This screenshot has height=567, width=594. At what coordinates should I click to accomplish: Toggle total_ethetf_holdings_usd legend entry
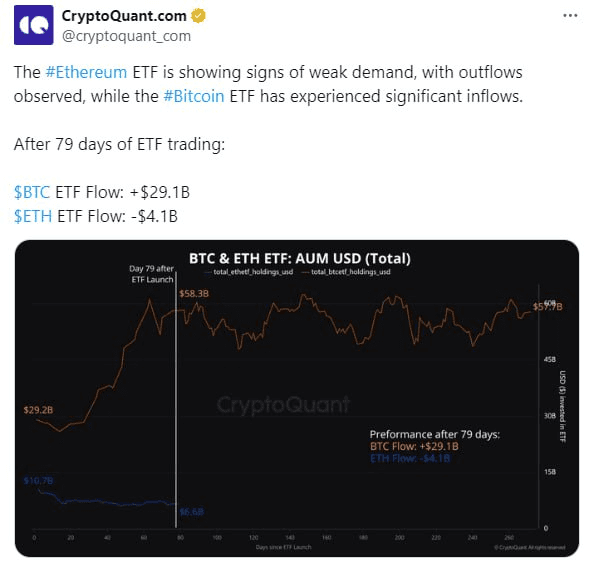tap(249, 272)
